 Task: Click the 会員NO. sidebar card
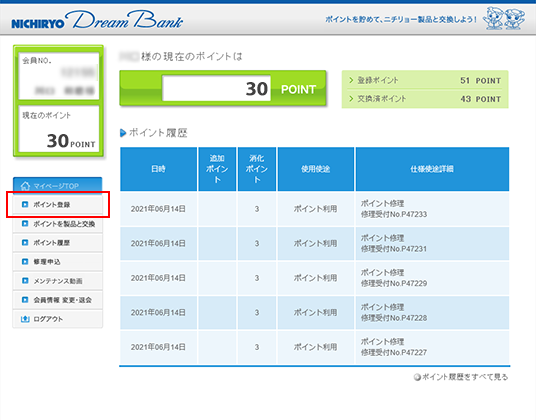tap(59, 76)
